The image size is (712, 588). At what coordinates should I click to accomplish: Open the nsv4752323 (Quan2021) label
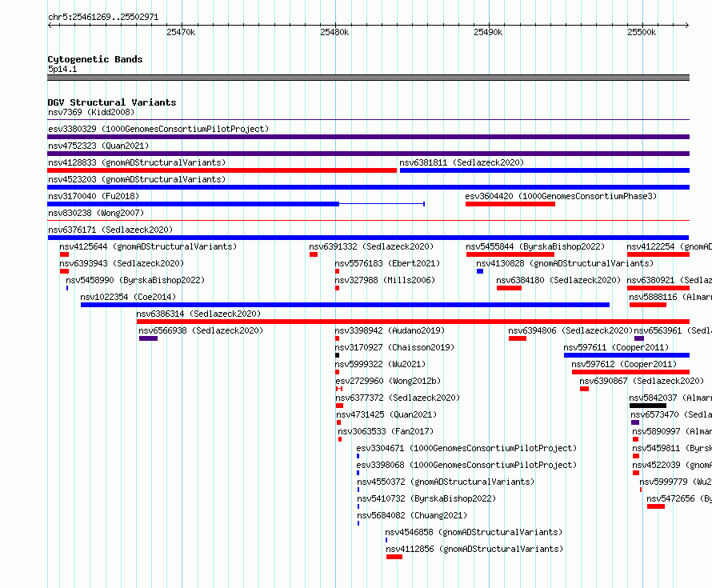click(98, 146)
